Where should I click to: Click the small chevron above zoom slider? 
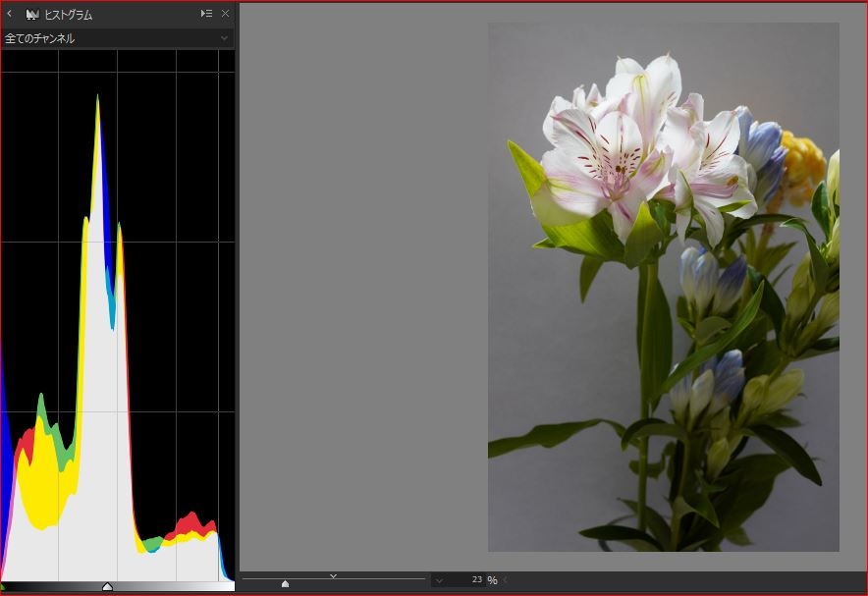[333, 576]
